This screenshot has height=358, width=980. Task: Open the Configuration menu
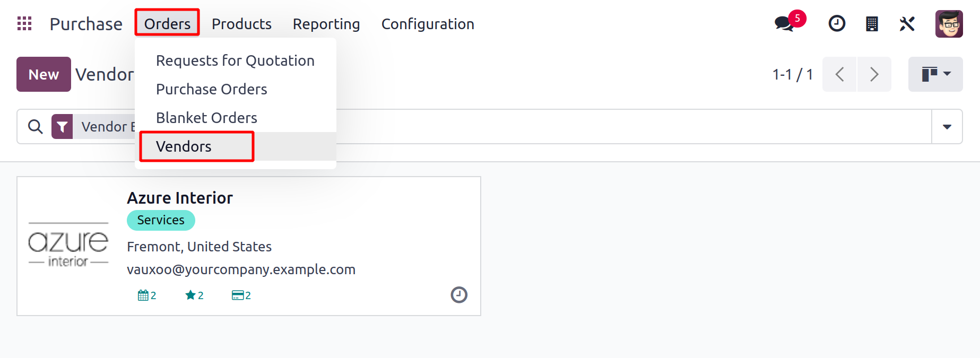click(428, 24)
